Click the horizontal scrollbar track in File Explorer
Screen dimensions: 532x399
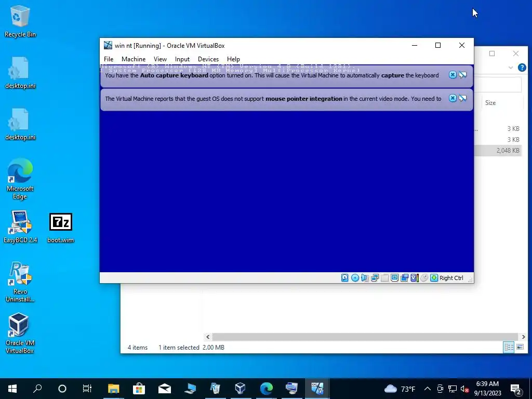(x=365, y=337)
